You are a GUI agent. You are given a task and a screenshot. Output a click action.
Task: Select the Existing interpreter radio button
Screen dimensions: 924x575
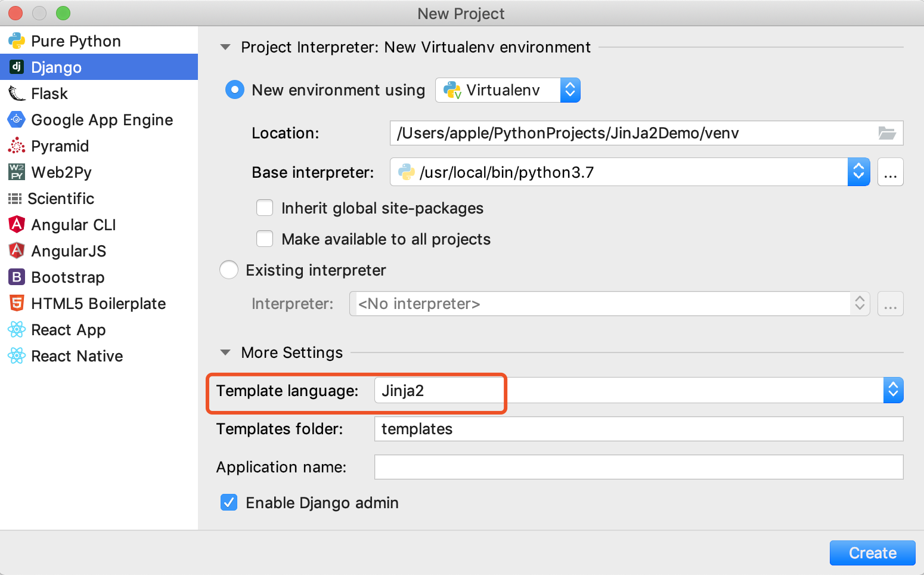point(229,270)
